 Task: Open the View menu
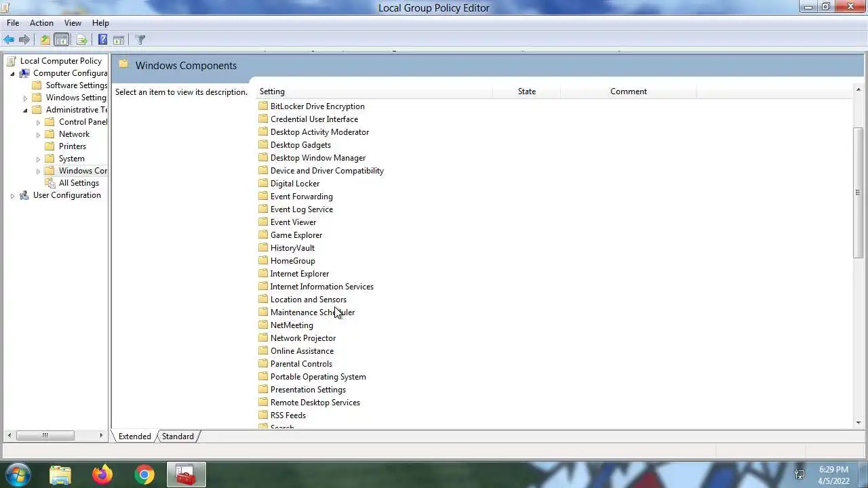pos(73,23)
